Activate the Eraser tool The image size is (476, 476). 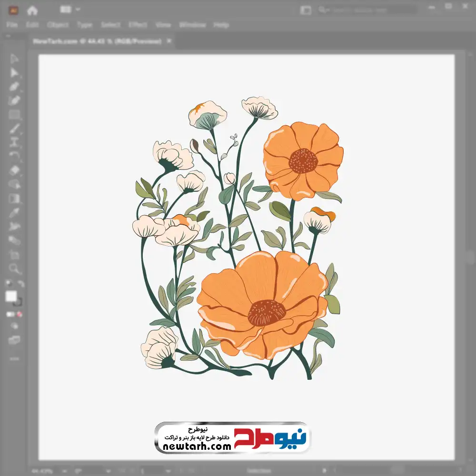14,170
